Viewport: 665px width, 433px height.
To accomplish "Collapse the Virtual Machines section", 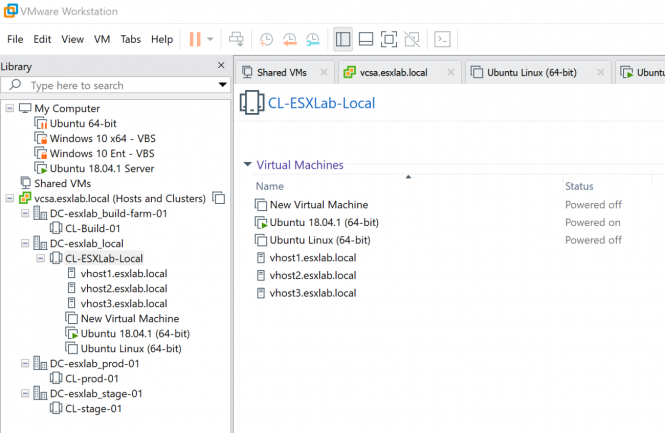I will (x=248, y=165).
